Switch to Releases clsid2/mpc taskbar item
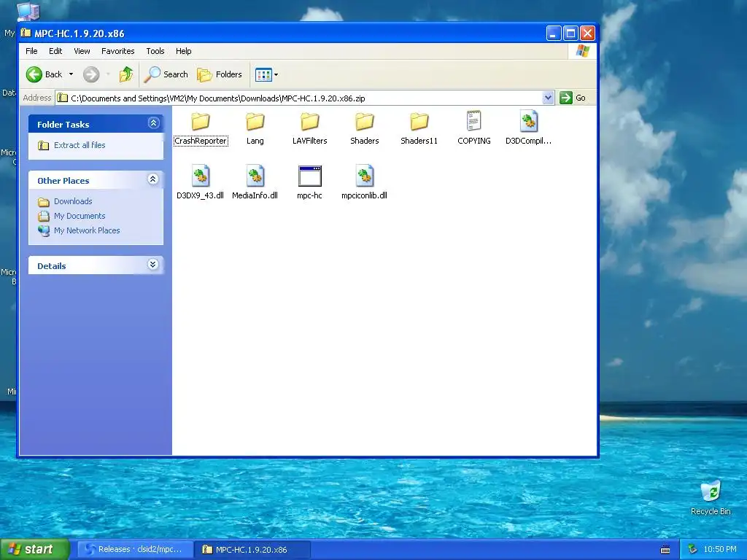The height and width of the screenshot is (560, 747). 135,550
